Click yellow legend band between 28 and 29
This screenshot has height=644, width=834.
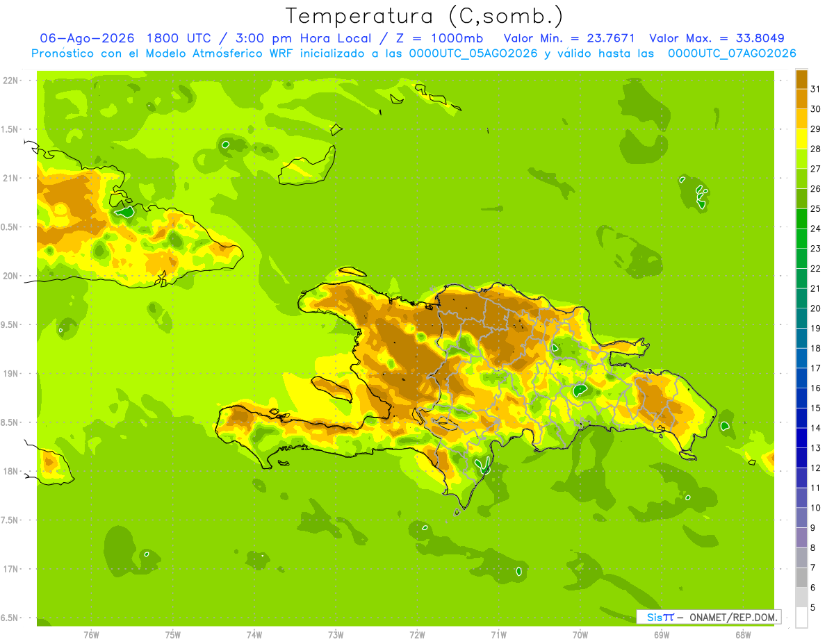pyautogui.click(x=801, y=139)
